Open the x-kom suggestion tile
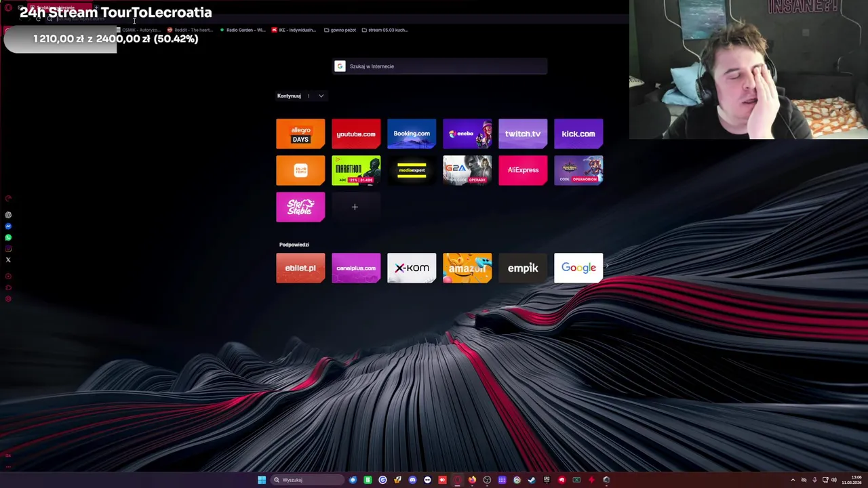 click(x=412, y=268)
